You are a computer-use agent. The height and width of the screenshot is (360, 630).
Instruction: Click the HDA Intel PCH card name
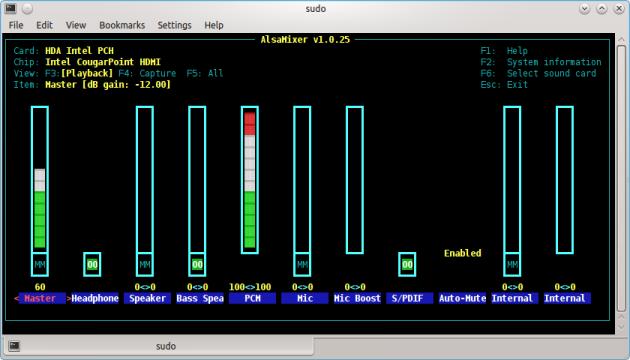point(79,51)
